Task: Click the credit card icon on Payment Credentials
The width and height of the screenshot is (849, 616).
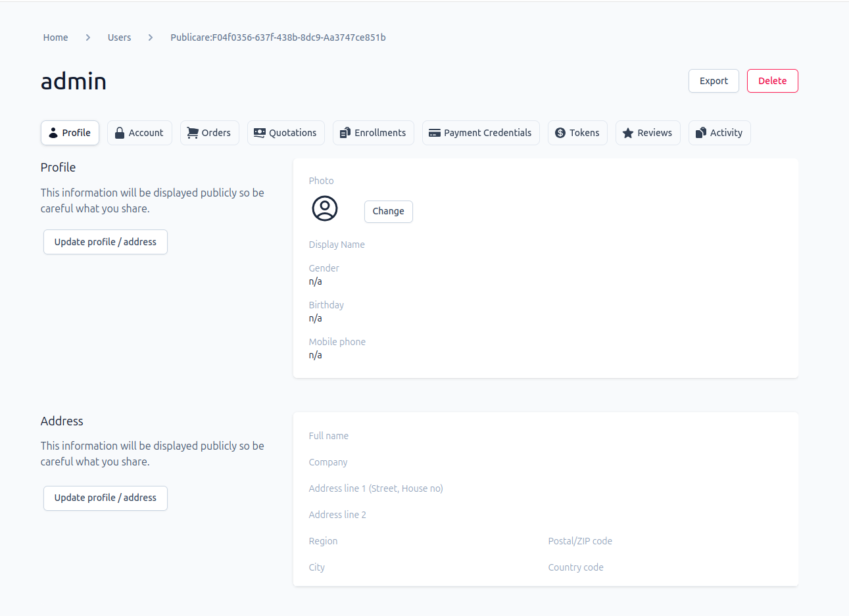Action: pyautogui.click(x=435, y=133)
